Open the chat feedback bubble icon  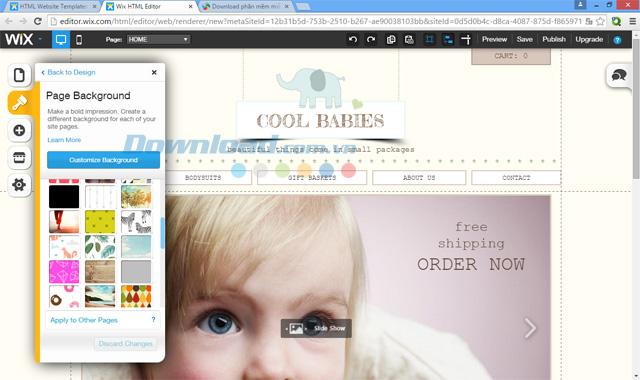pos(619,76)
